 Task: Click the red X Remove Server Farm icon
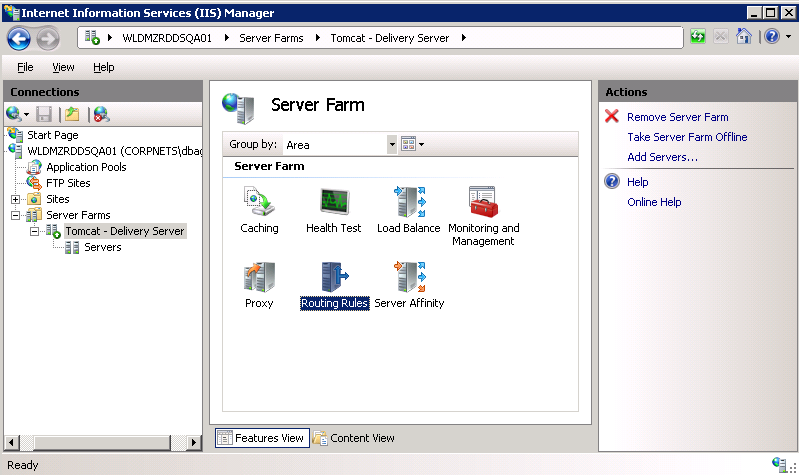click(611, 116)
